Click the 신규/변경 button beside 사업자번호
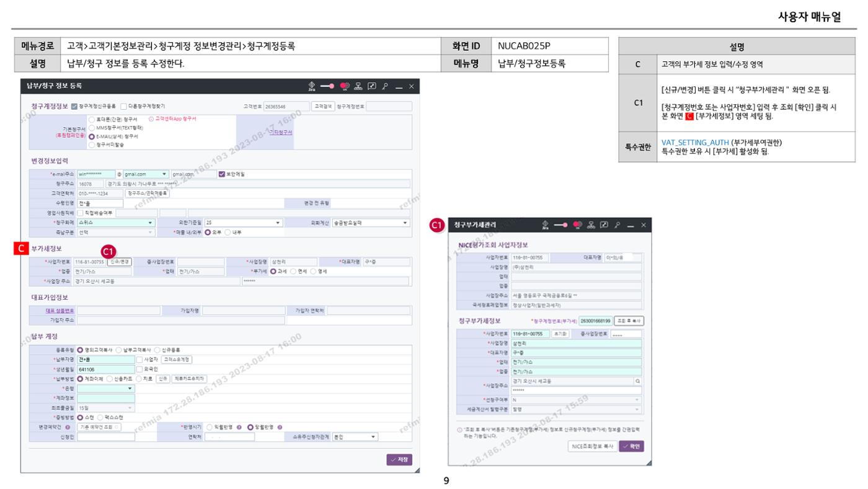This screenshot has width=868, height=489. 119,262
